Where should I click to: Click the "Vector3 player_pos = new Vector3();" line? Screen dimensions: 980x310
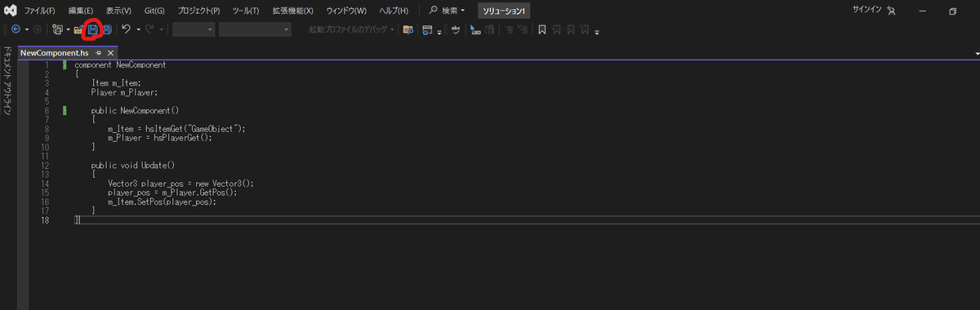point(180,184)
